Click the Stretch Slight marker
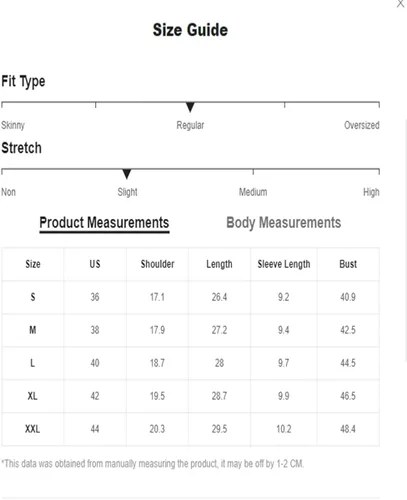The width and height of the screenshot is (407, 500). coord(127,174)
